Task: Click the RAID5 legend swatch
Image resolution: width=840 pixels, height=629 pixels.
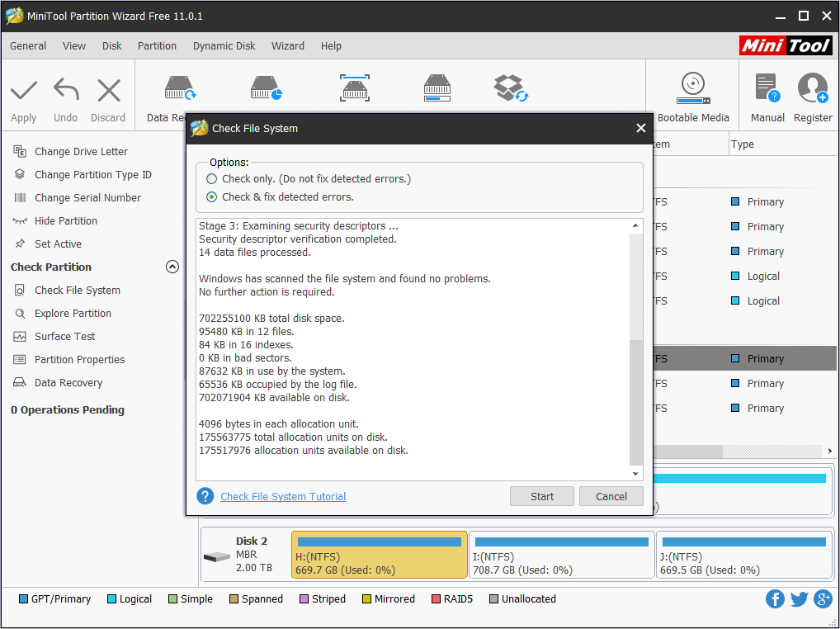Action: click(x=436, y=599)
